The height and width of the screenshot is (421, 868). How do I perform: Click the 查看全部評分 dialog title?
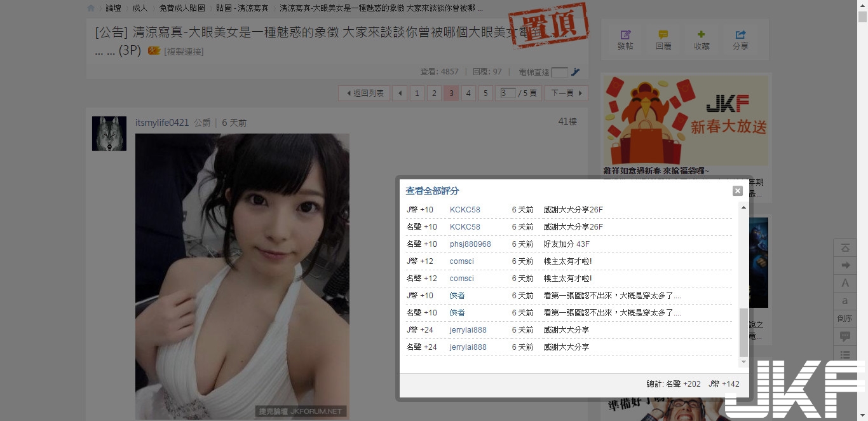pos(432,191)
